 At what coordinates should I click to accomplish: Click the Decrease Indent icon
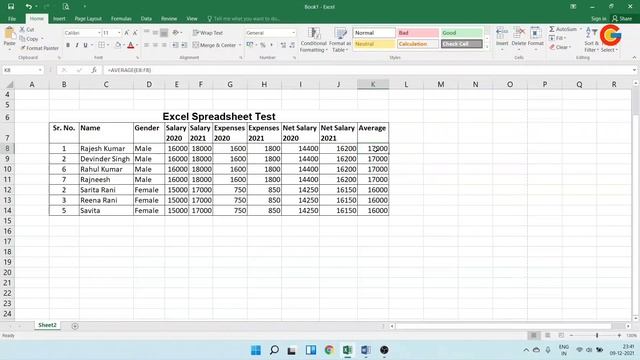point(175,45)
